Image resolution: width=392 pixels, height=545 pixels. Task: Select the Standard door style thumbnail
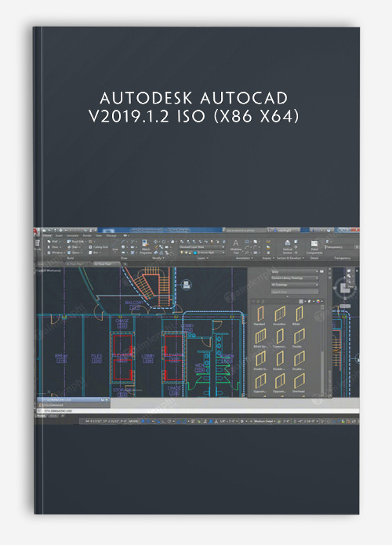tap(260, 314)
